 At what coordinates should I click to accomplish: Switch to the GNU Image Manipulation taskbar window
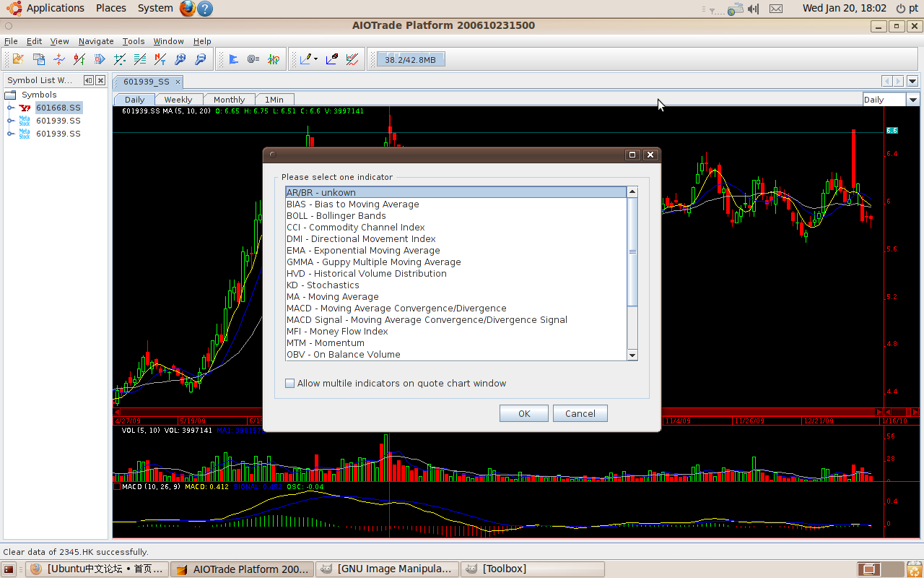388,569
